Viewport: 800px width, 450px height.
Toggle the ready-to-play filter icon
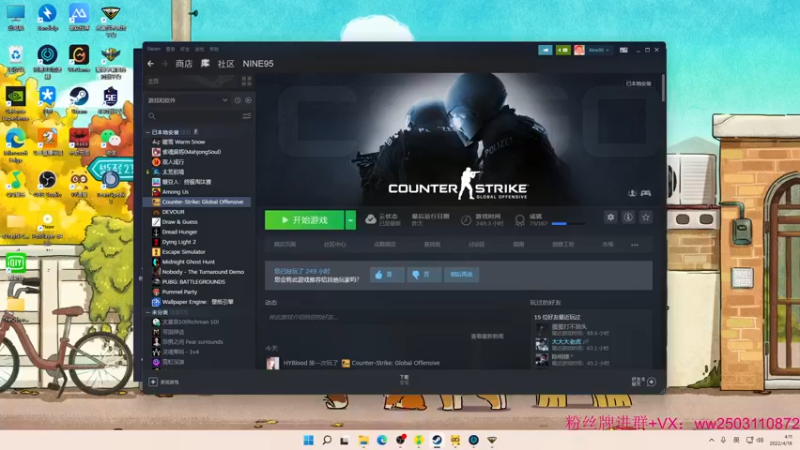click(x=248, y=101)
